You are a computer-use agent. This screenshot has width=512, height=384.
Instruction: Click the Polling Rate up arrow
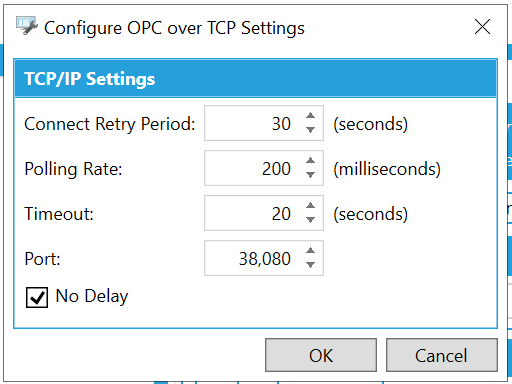pyautogui.click(x=310, y=161)
